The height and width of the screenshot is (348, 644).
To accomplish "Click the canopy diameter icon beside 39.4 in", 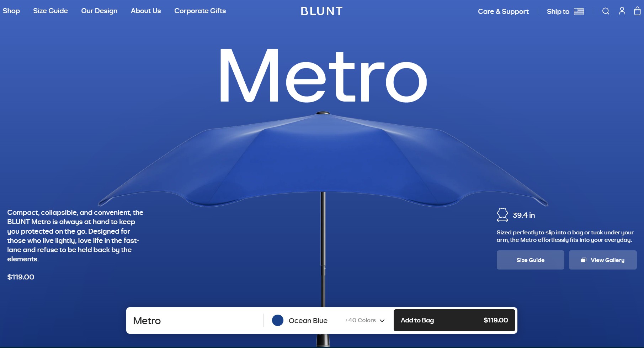I will pyautogui.click(x=502, y=215).
